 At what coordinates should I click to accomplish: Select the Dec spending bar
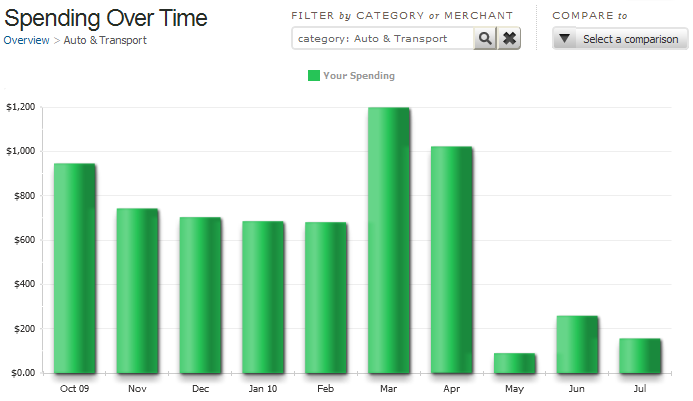point(201,295)
